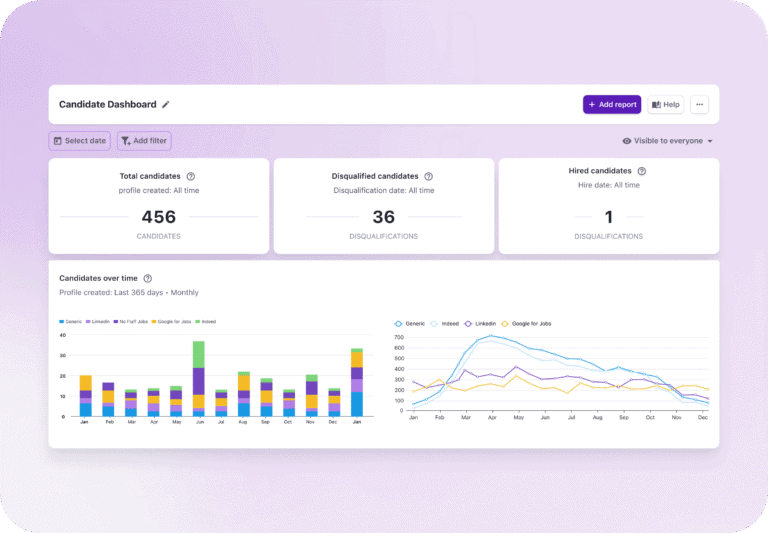Click the 36 disqualified candidates value
The height and width of the screenshot is (533, 768).
click(x=384, y=217)
